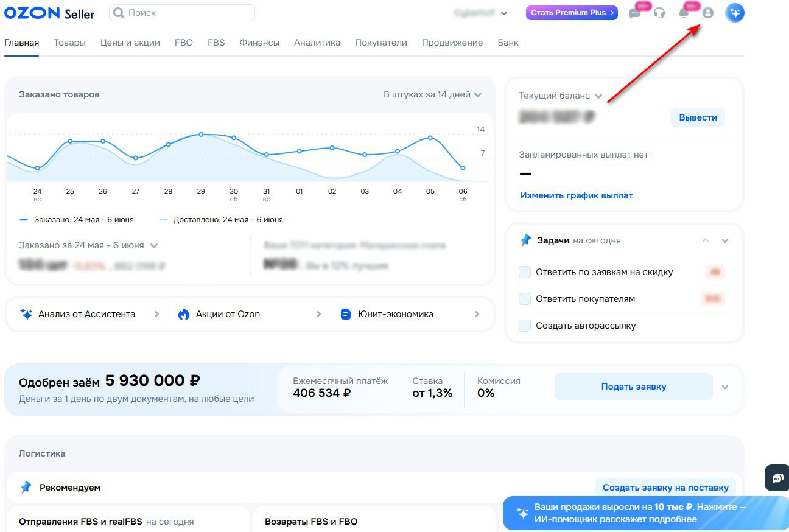Expand the loan offer details chevron
789x532 pixels.
coord(725,387)
